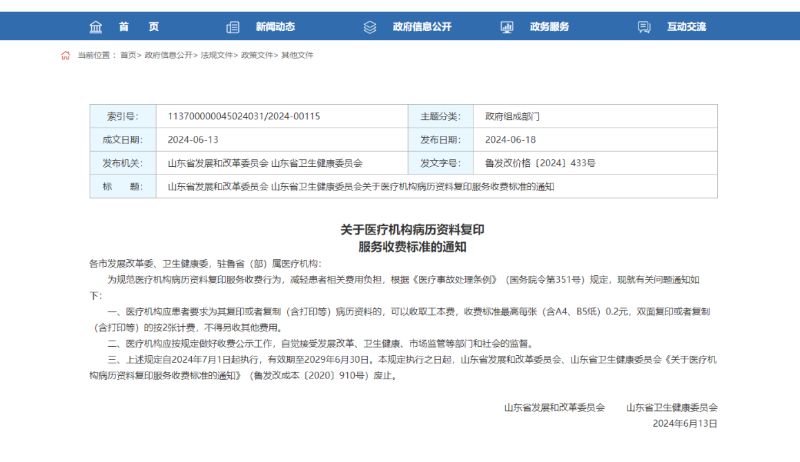The image size is (800, 462).
Task: Open the 首页 navigation menu item
Action: pyautogui.click(x=139, y=27)
